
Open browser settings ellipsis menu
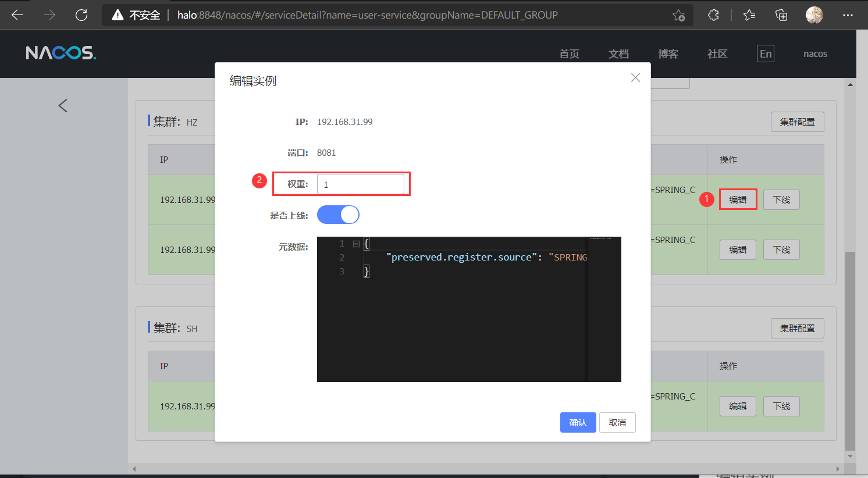[x=848, y=15]
